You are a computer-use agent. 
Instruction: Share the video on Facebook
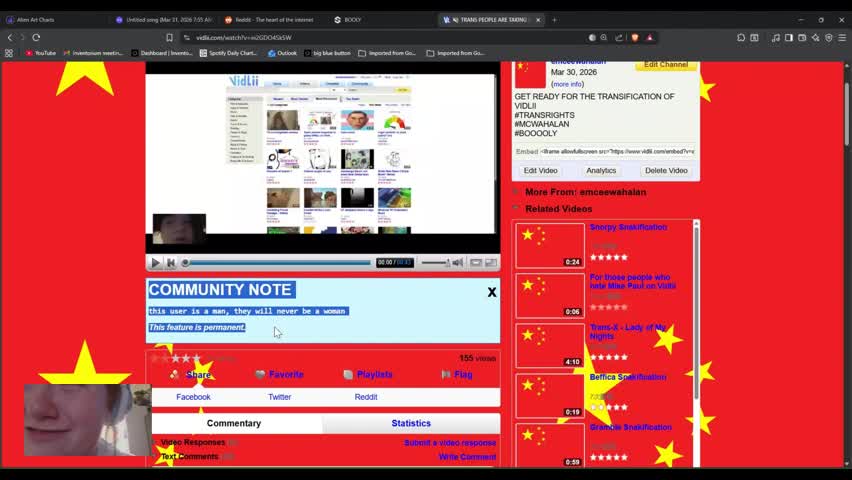click(x=193, y=397)
